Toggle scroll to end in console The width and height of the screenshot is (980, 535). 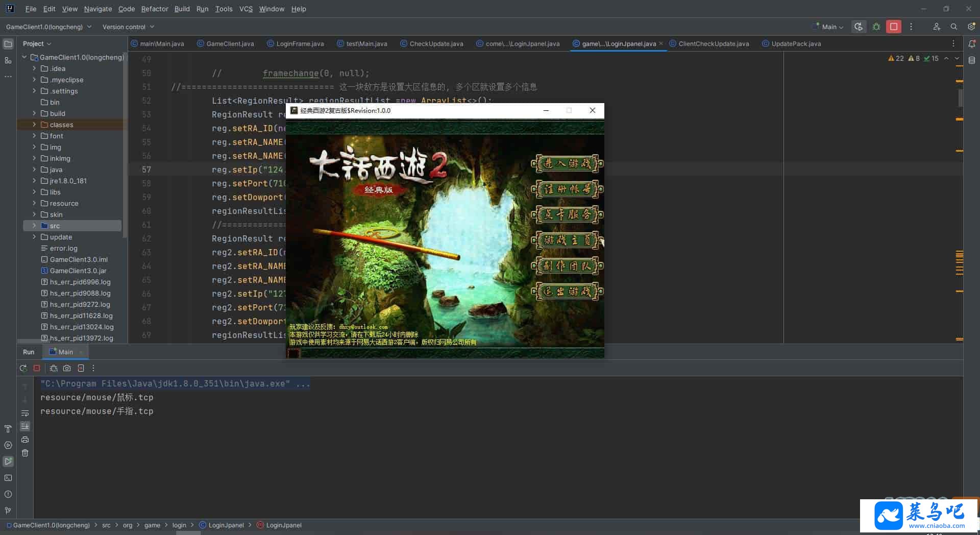25,426
